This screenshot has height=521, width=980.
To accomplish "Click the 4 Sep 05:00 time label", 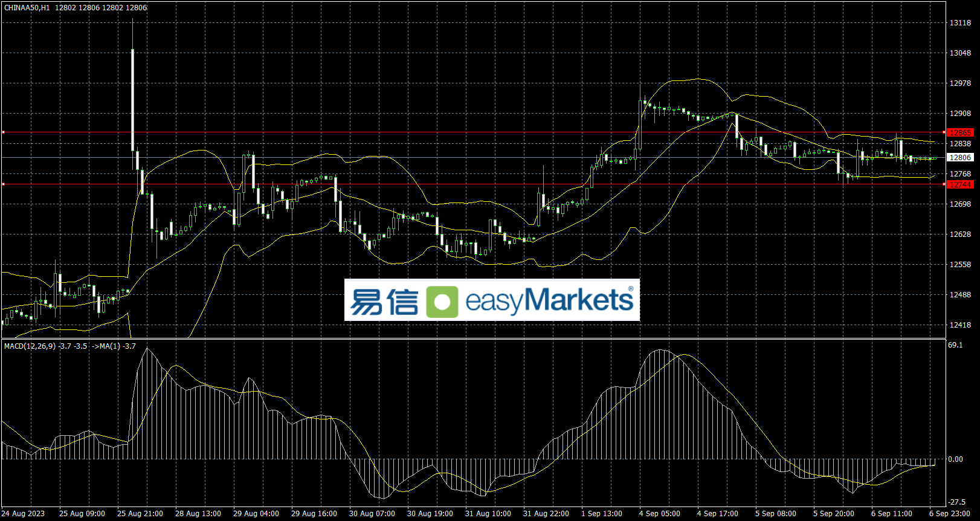I will pyautogui.click(x=660, y=514).
